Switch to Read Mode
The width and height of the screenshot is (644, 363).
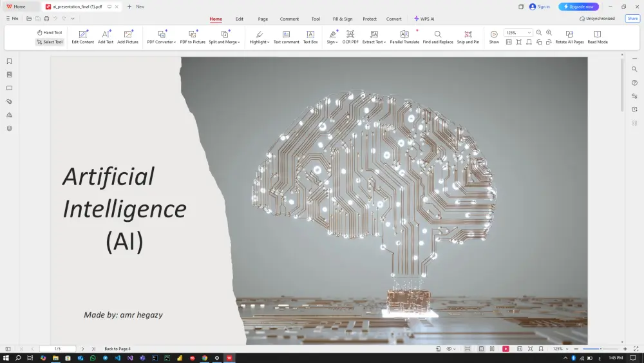(x=598, y=37)
